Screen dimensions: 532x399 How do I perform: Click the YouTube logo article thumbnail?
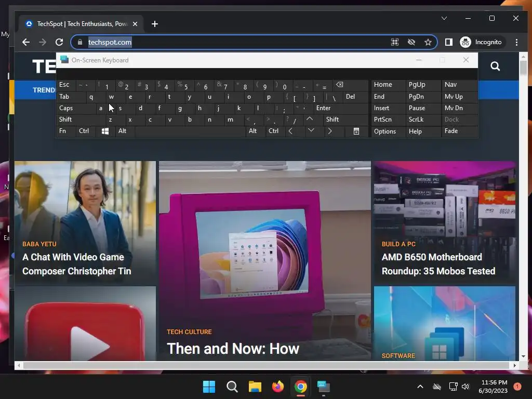[85, 323]
